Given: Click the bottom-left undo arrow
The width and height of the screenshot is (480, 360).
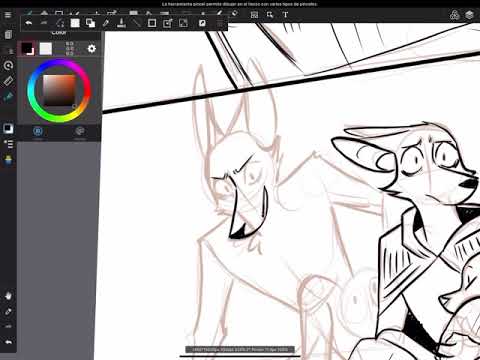Looking at the screenshot, I should (9, 342).
